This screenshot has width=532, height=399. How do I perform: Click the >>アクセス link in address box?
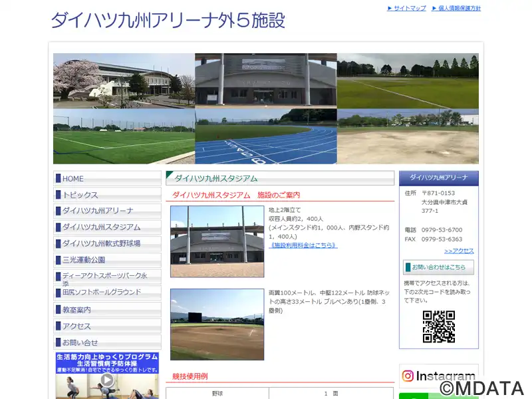pos(459,251)
